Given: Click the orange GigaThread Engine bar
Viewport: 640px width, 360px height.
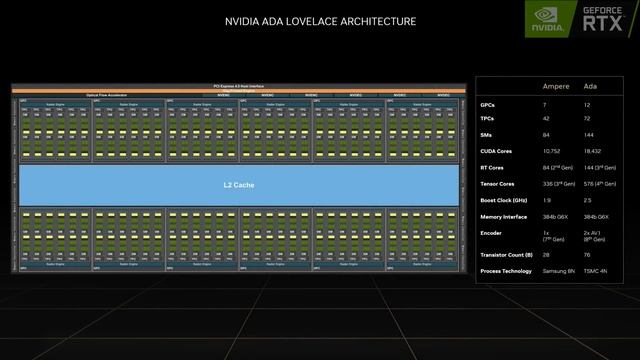Looking at the screenshot, I should click(x=239, y=91).
